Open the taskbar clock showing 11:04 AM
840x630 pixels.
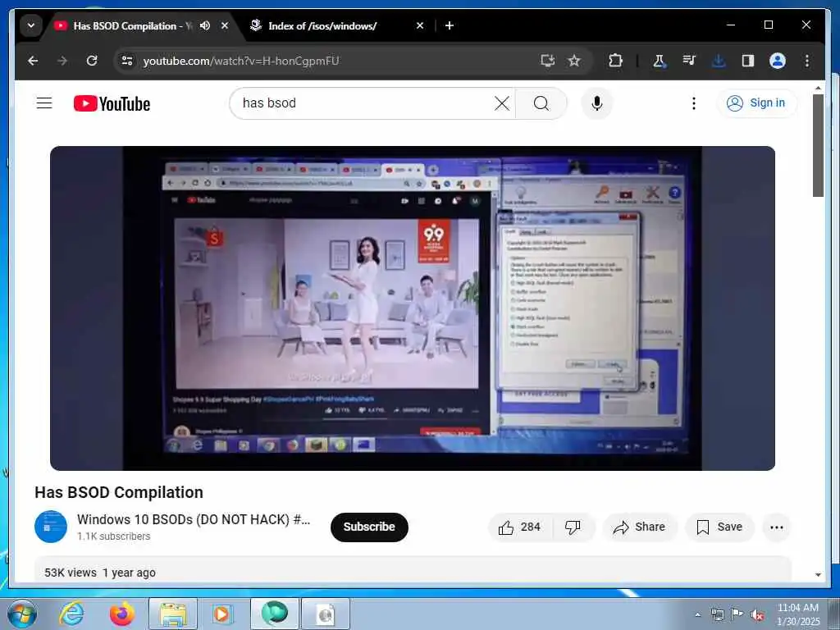click(x=798, y=614)
